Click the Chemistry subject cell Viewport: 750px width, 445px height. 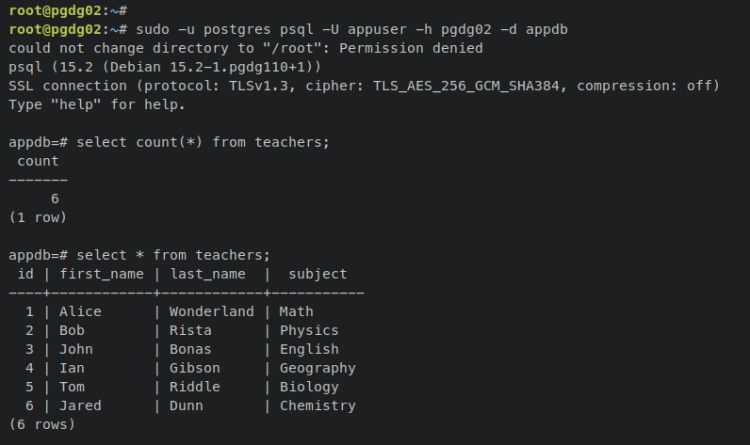click(317, 406)
